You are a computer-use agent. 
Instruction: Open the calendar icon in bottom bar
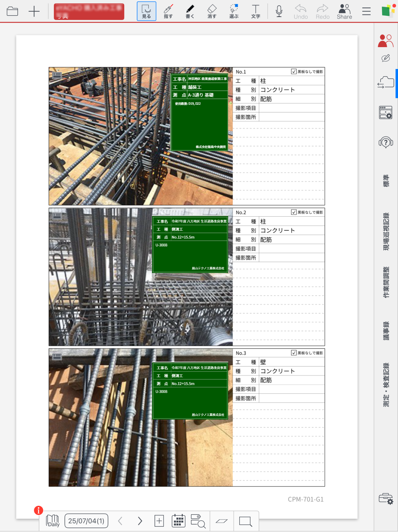178,521
